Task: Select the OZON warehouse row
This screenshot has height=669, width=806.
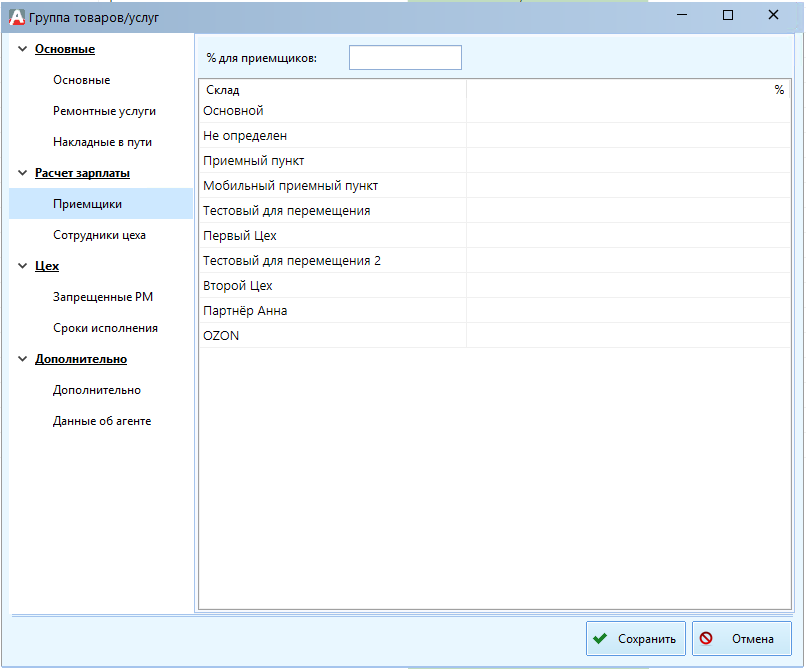Action: (221, 336)
